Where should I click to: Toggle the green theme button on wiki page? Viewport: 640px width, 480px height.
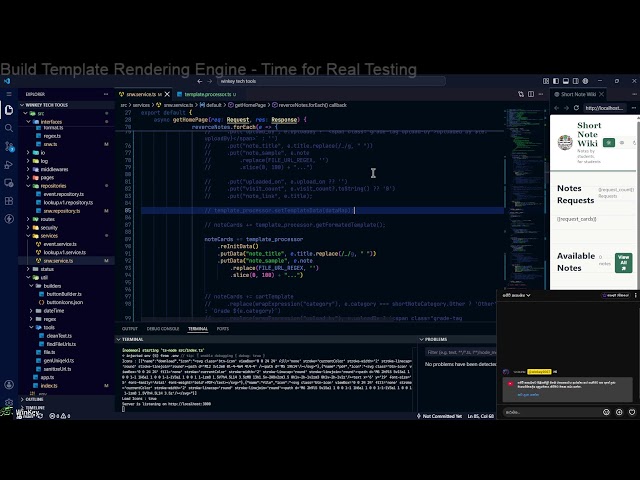coord(609,142)
